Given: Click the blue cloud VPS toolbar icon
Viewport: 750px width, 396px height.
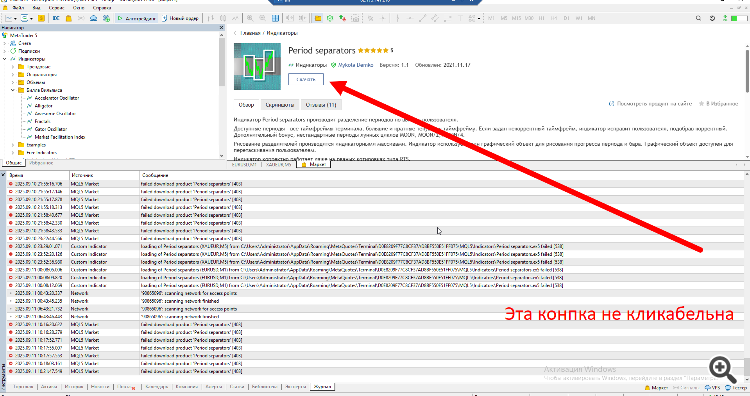Looking at the screenshot, I should point(93,18).
